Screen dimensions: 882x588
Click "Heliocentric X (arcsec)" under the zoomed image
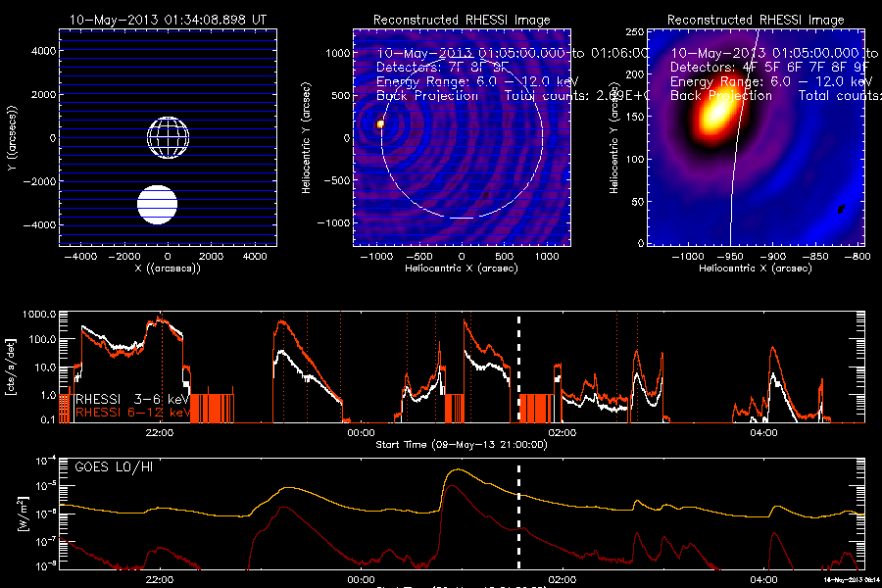pos(756,269)
